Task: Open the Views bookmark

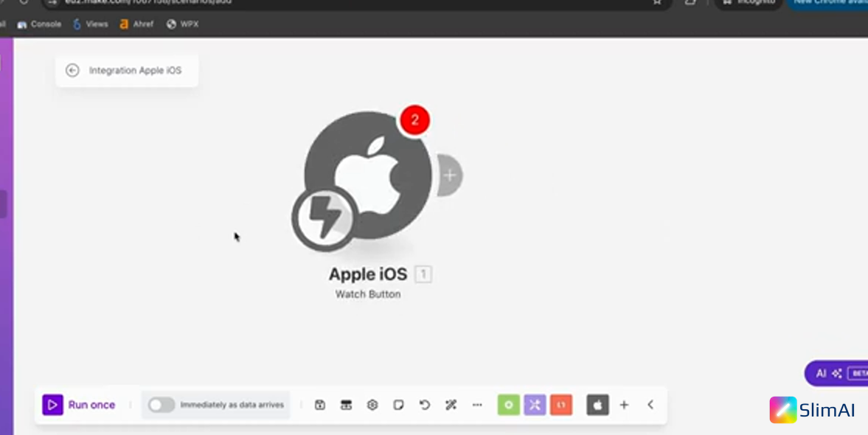Action: tap(90, 24)
